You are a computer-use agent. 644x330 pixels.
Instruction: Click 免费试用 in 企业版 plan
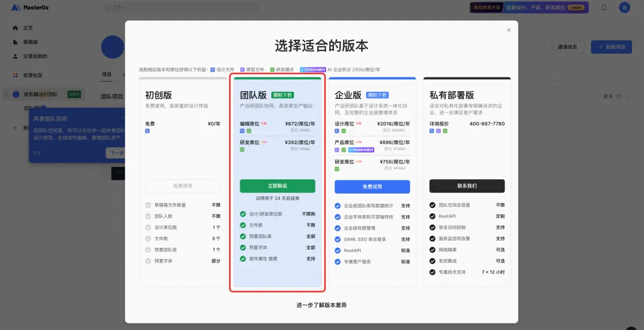372,186
